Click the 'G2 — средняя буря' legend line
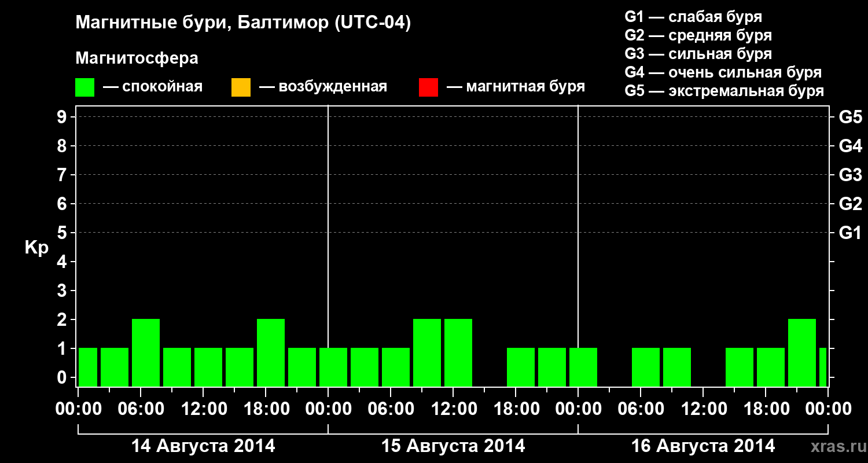 [x=698, y=35]
